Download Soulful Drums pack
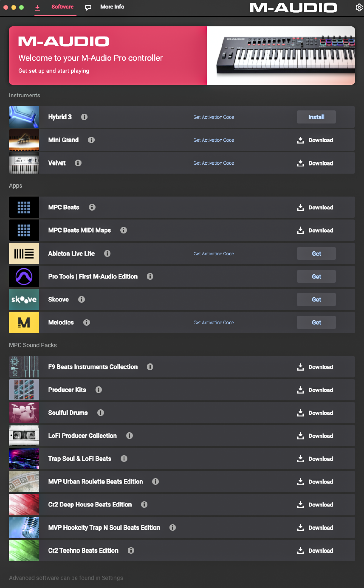The image size is (364, 588). point(315,413)
